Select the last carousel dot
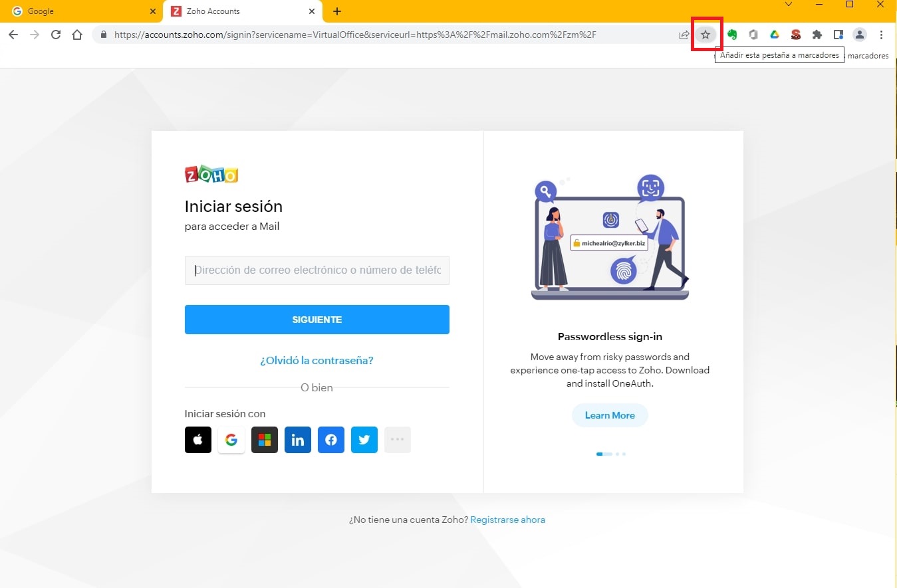 point(624,454)
